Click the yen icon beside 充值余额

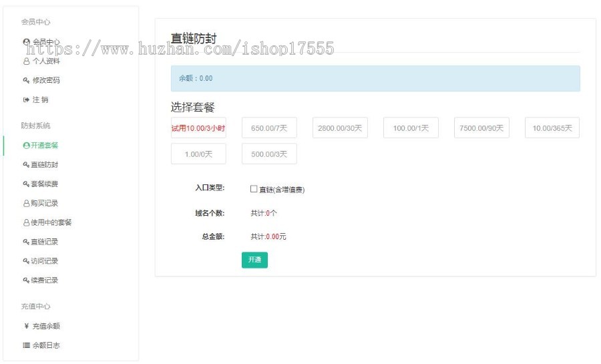tap(26, 326)
